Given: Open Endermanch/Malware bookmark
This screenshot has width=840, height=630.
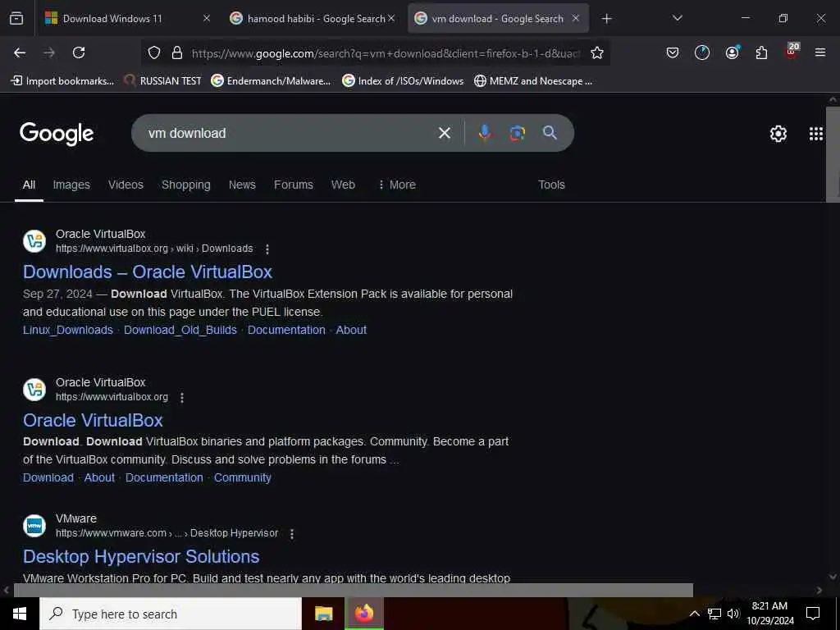Looking at the screenshot, I should (271, 81).
